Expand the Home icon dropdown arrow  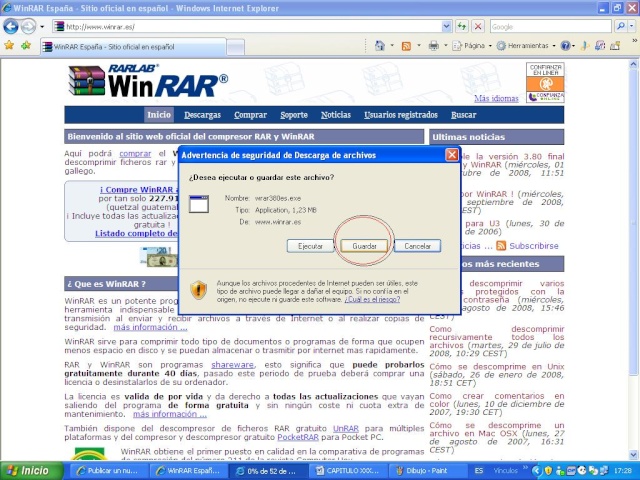click(392, 45)
